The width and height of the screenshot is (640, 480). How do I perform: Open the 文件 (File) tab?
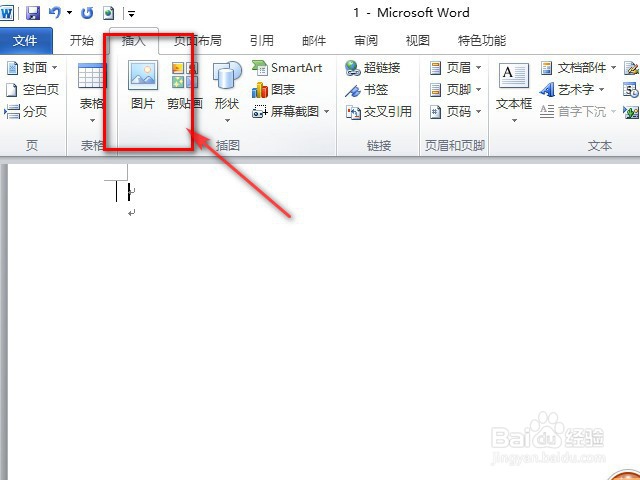click(x=25, y=40)
